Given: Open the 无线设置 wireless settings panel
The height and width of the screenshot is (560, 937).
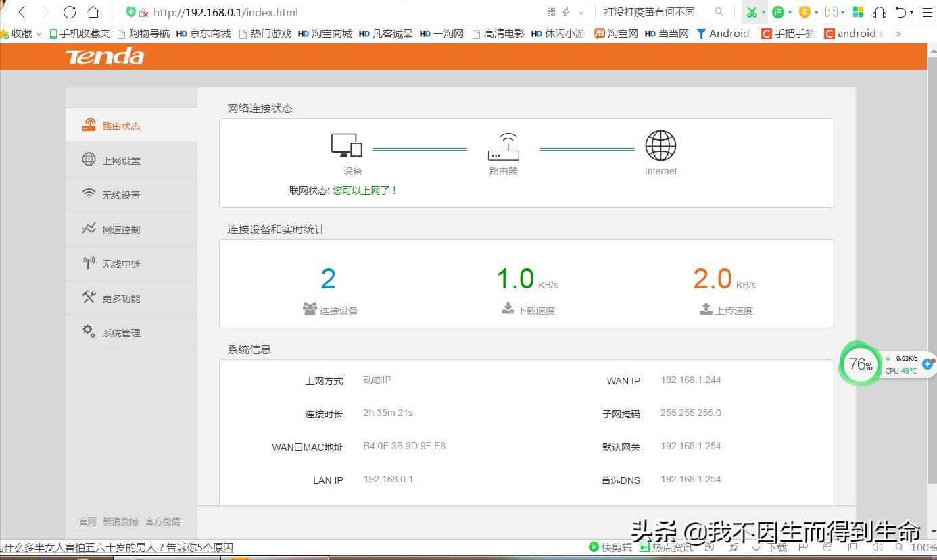Looking at the screenshot, I should (122, 195).
